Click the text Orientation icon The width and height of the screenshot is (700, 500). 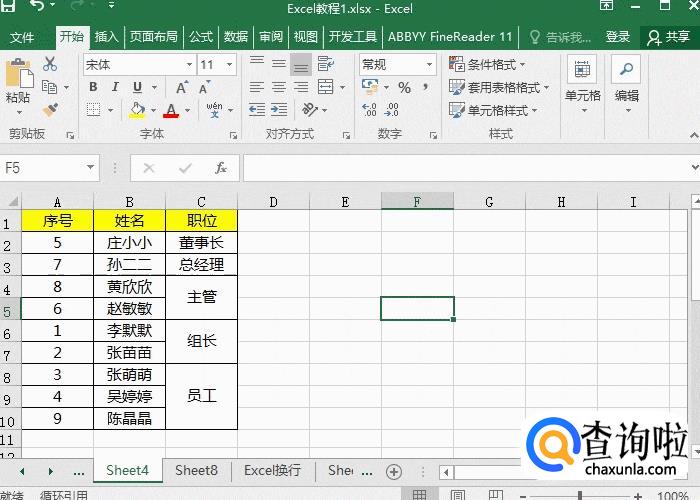[x=310, y=109]
